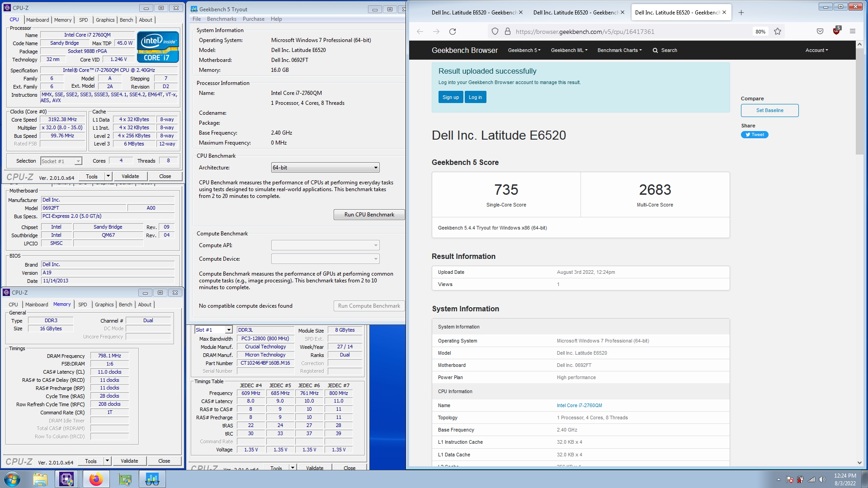This screenshot has width=868, height=488.
Task: Click the network signal icon in tray
Action: 811,479
